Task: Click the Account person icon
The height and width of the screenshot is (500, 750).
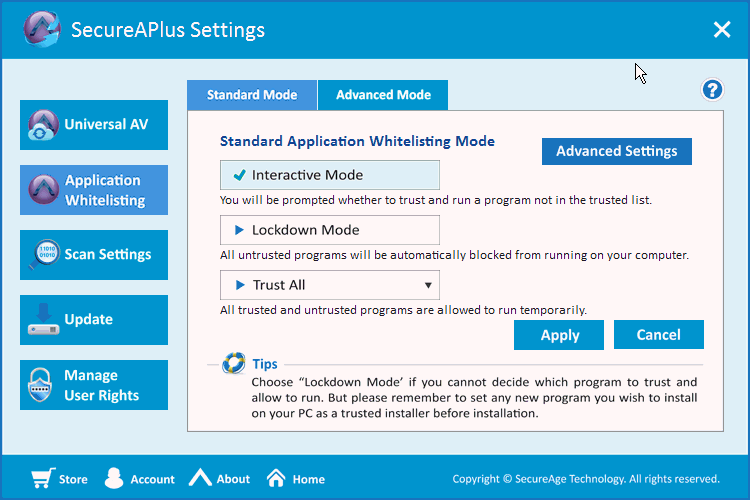Action: tap(114, 478)
